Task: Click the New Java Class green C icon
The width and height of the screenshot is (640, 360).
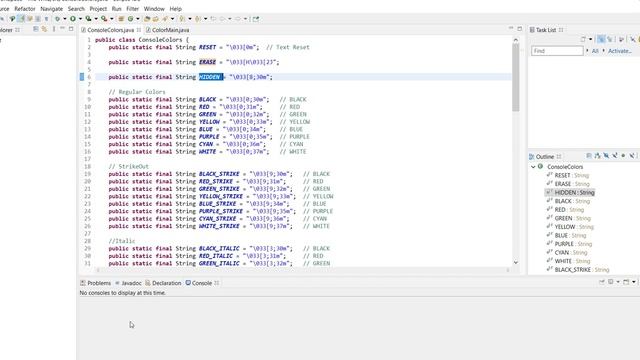Action: click(x=130, y=19)
